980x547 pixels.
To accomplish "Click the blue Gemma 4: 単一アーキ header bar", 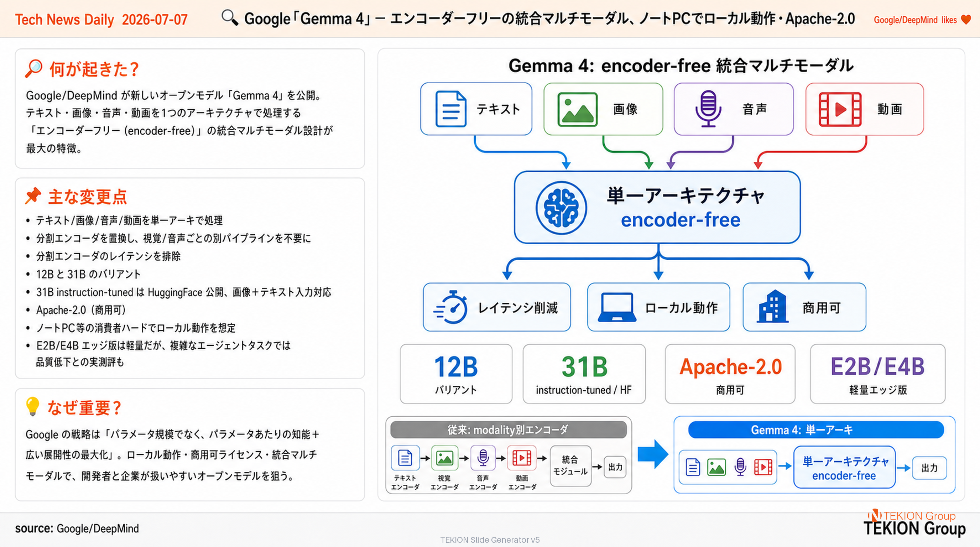I will coord(816,429).
